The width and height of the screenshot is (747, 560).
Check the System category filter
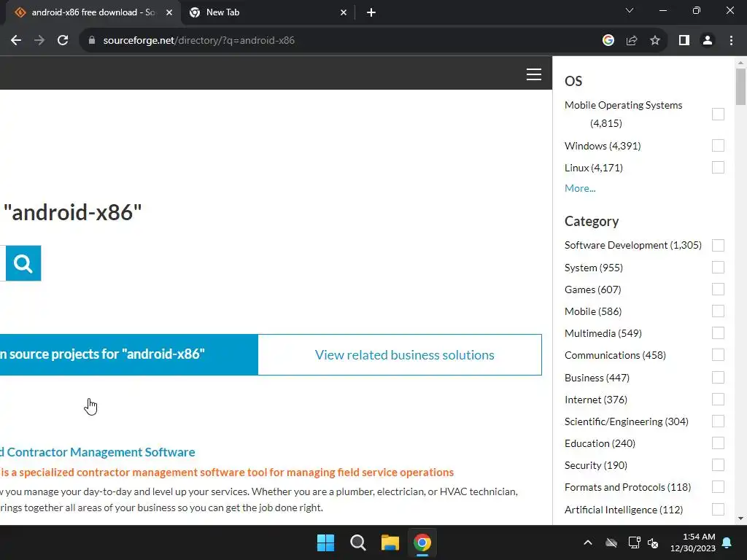point(718,268)
